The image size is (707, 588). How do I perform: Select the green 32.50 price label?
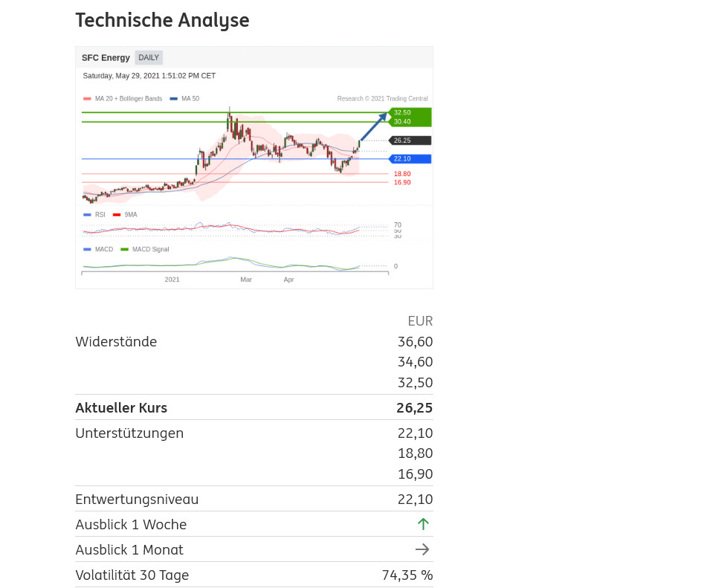click(x=402, y=112)
